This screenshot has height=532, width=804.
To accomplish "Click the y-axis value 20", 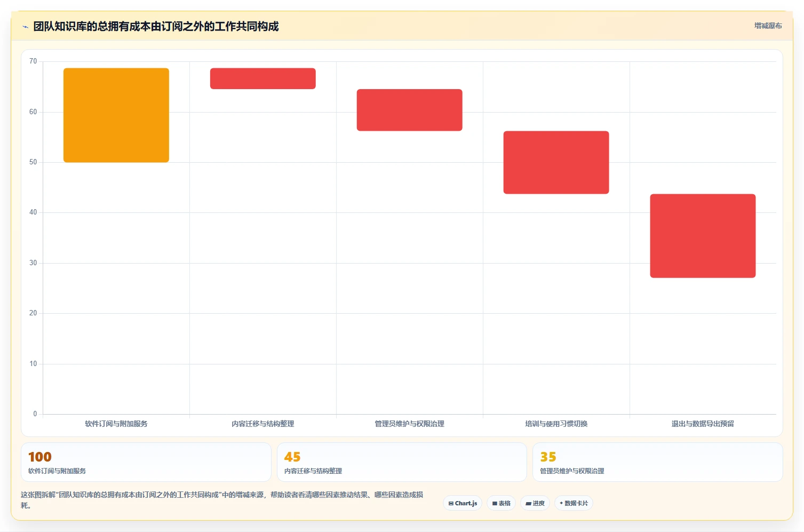I will pos(33,313).
